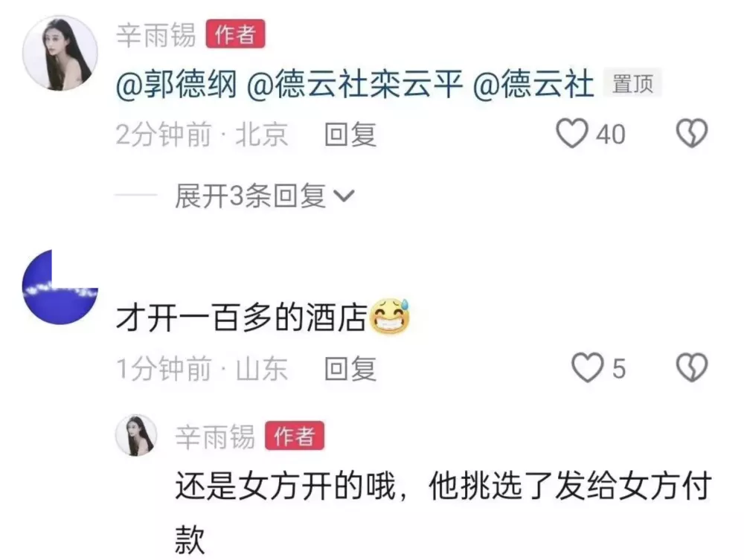Click the 置顶 pinned label

click(x=632, y=84)
